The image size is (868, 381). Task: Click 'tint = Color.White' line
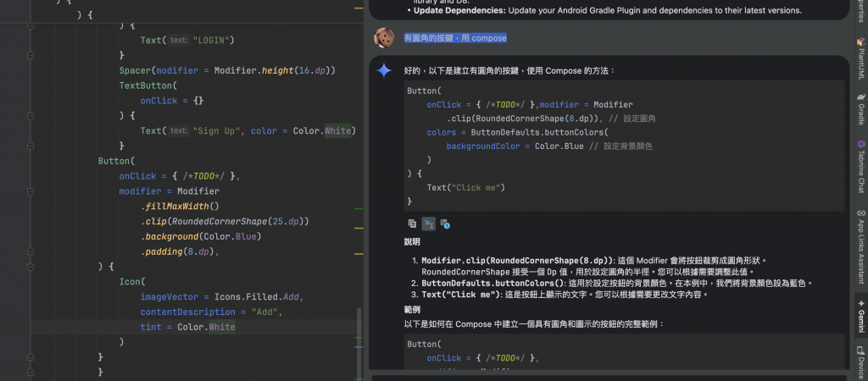187,328
